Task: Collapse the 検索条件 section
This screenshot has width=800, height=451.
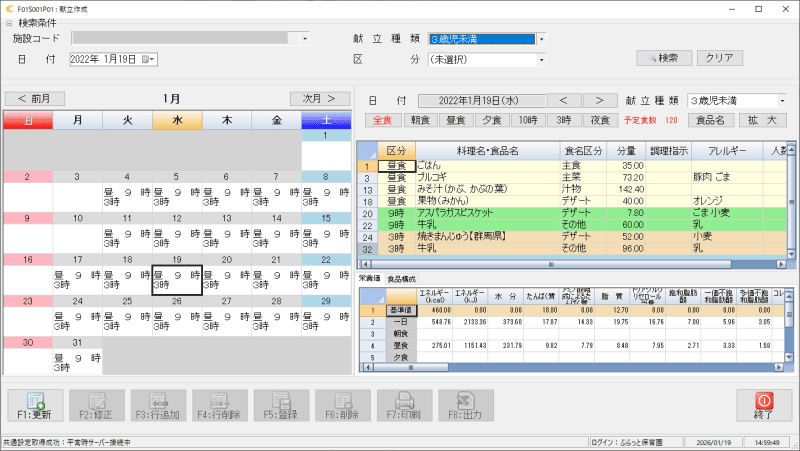Action: pos(10,22)
